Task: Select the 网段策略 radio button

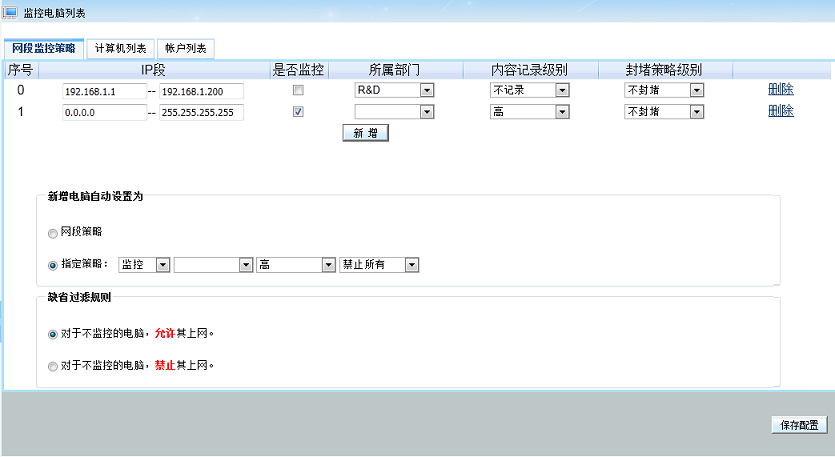Action: point(53,232)
